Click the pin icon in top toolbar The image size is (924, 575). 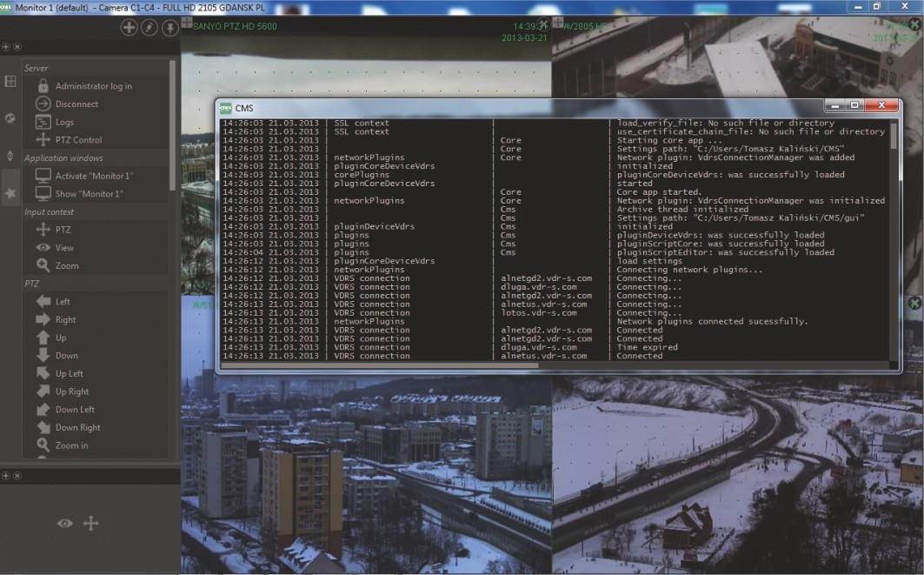point(170,28)
